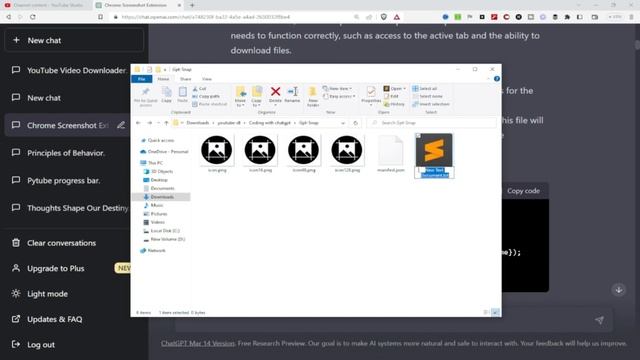Switch to the YouTube Studio browser tab
This screenshot has height=360, width=640.
[46, 5]
